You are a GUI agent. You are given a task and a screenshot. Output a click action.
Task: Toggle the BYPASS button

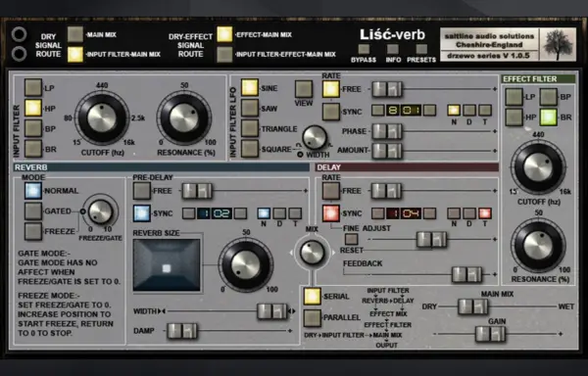364,49
